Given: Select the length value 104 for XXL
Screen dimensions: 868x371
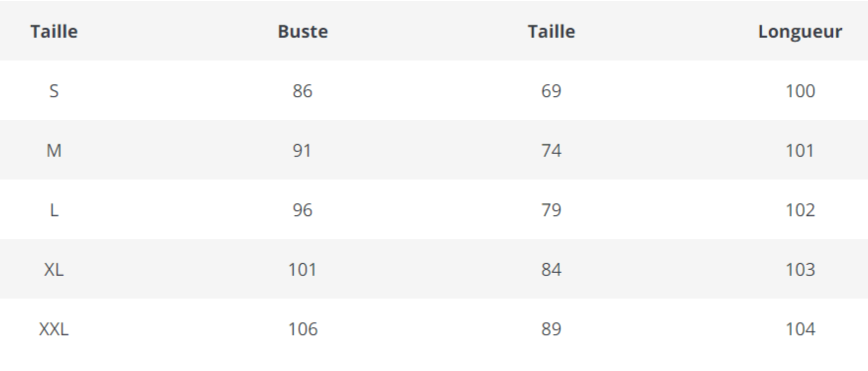Looking at the screenshot, I should point(800,329).
